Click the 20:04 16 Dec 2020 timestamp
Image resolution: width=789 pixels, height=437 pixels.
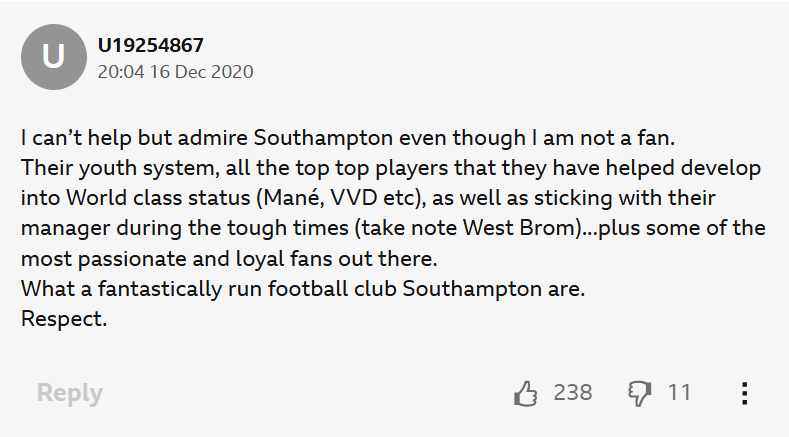[175, 72]
